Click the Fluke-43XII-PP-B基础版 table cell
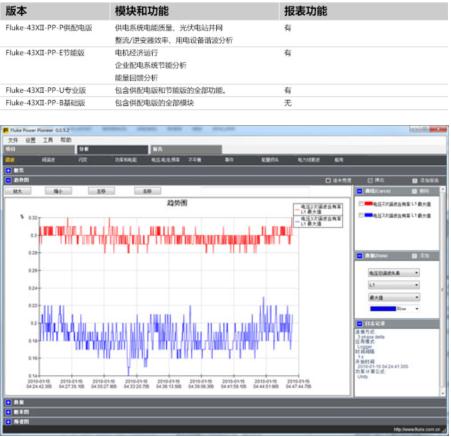 pos(45,103)
